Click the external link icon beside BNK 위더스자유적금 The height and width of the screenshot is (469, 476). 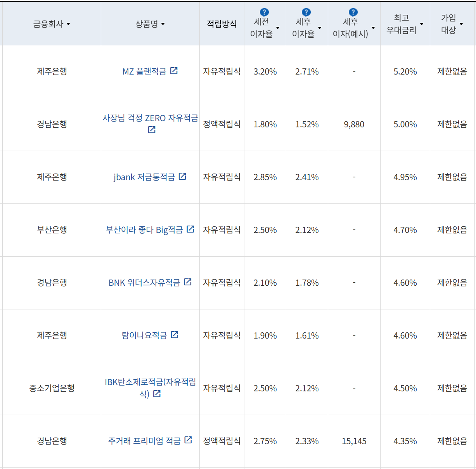(188, 282)
